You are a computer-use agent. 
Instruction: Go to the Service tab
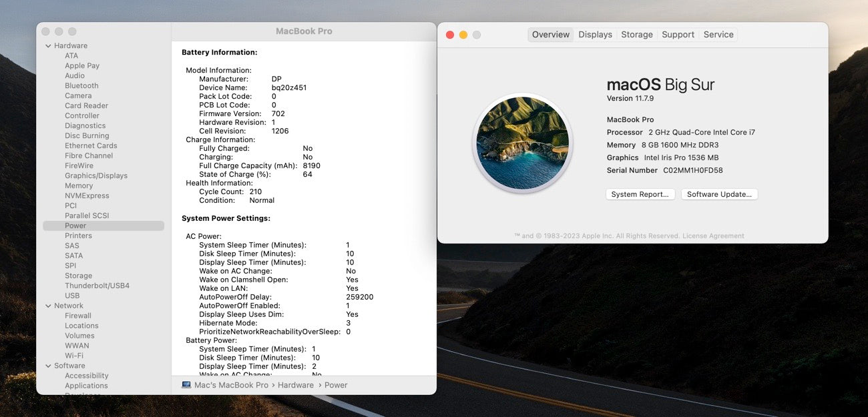718,35
